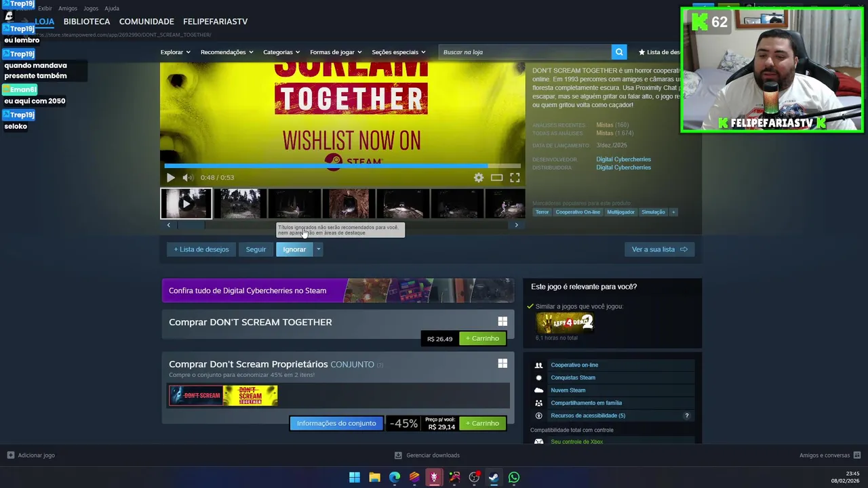The width and height of the screenshot is (868, 488).
Task: Open Gerenciar downloads
Action: (427, 455)
